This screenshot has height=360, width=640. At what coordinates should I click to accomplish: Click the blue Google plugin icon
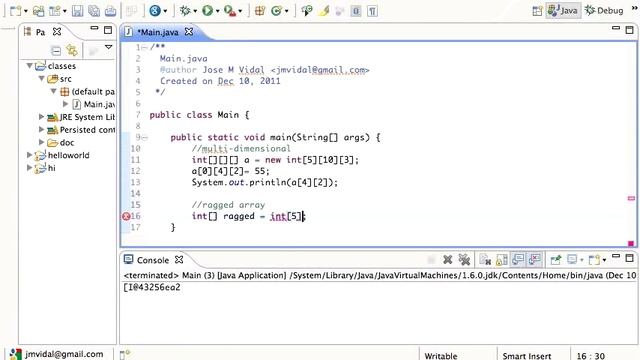(x=155, y=11)
